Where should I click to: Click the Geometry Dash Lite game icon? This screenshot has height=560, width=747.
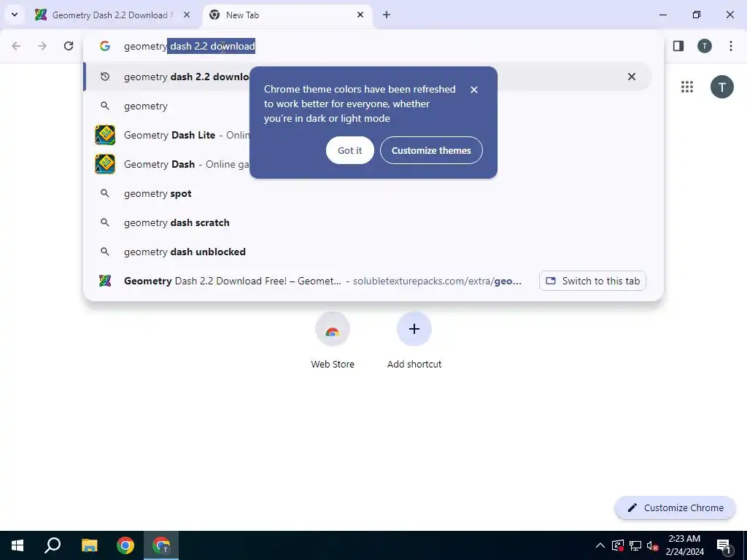[105, 135]
